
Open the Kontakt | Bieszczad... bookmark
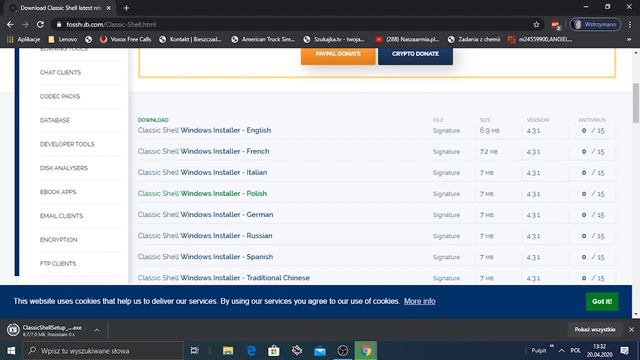point(190,39)
